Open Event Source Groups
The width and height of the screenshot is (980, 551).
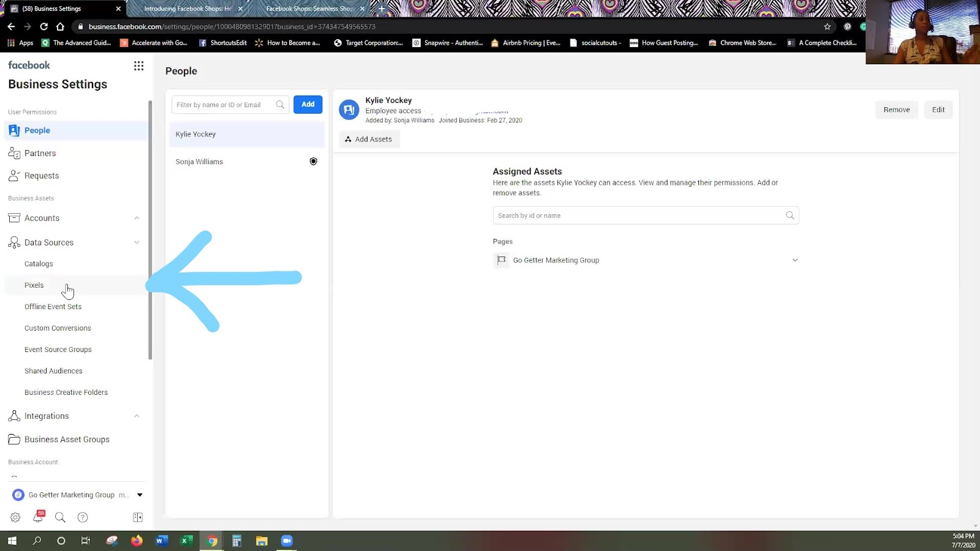click(x=58, y=350)
